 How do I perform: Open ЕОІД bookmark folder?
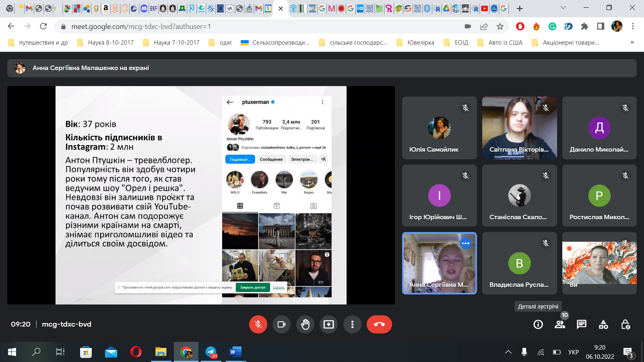tap(456, 43)
